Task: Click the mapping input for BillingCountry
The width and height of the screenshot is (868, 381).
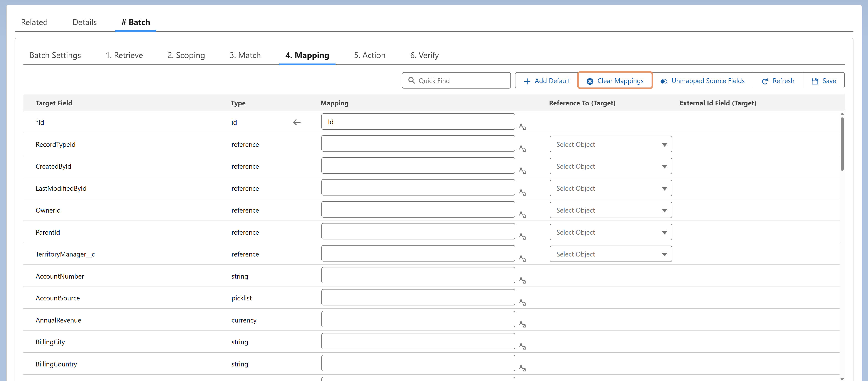Action: (418, 363)
